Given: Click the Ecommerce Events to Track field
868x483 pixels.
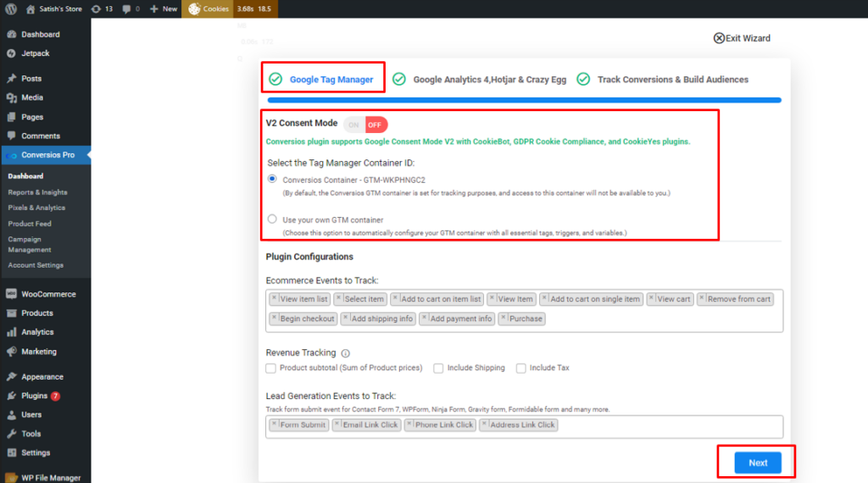Looking at the screenshot, I should 524,310.
